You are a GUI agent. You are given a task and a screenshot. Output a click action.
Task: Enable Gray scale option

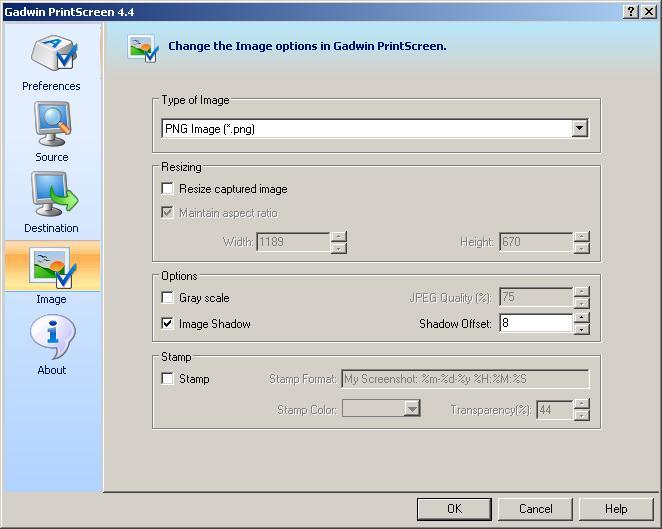168,298
